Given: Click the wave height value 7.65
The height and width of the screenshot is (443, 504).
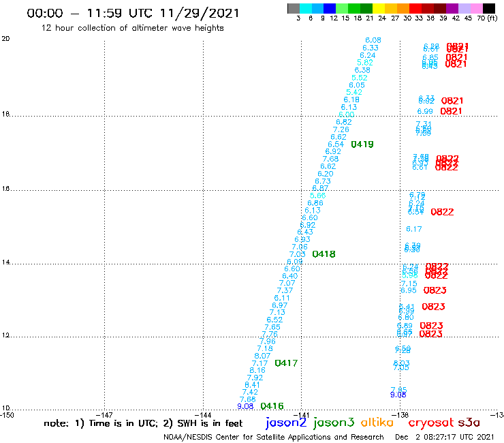Looking at the screenshot, I should (272, 327).
